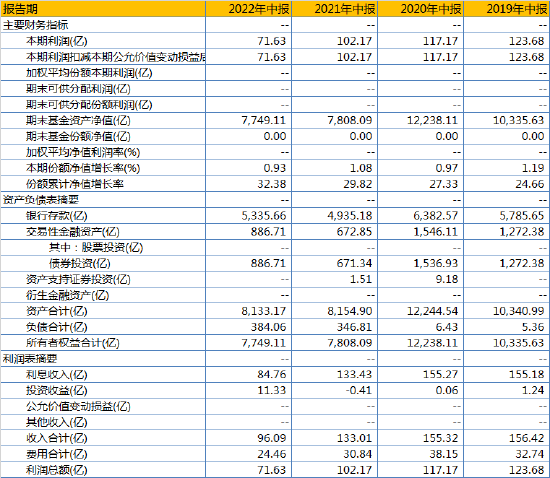550x478 pixels.
Task: Select the 2019年中报 column header
Action: (x=506, y=9)
